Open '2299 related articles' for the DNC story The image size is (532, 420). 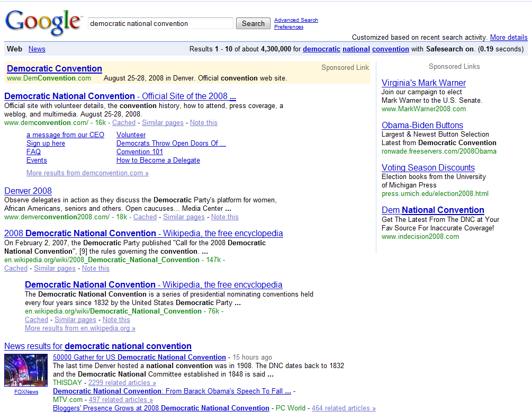[121, 382]
